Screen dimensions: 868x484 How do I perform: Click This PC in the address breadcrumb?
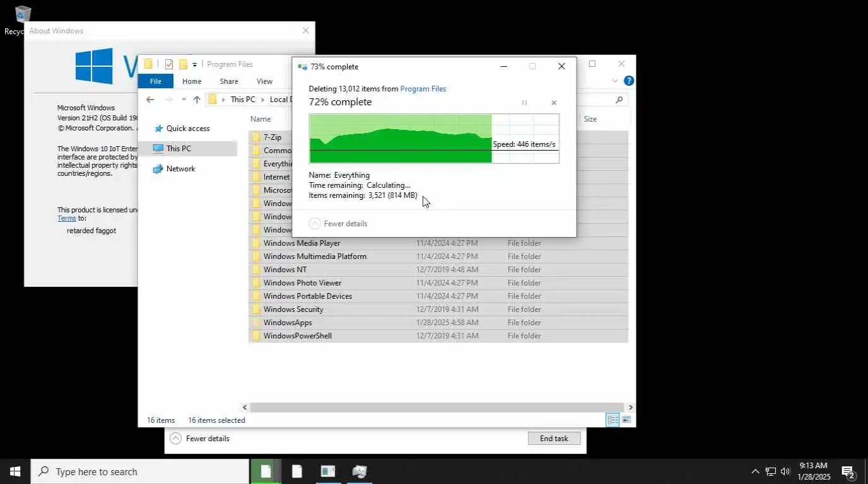coord(243,100)
